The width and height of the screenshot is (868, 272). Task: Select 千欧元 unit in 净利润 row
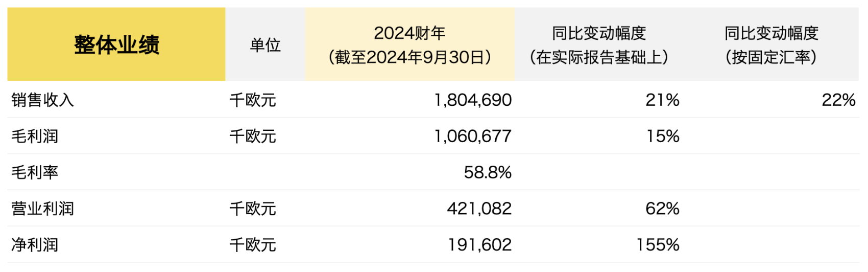pos(253,245)
